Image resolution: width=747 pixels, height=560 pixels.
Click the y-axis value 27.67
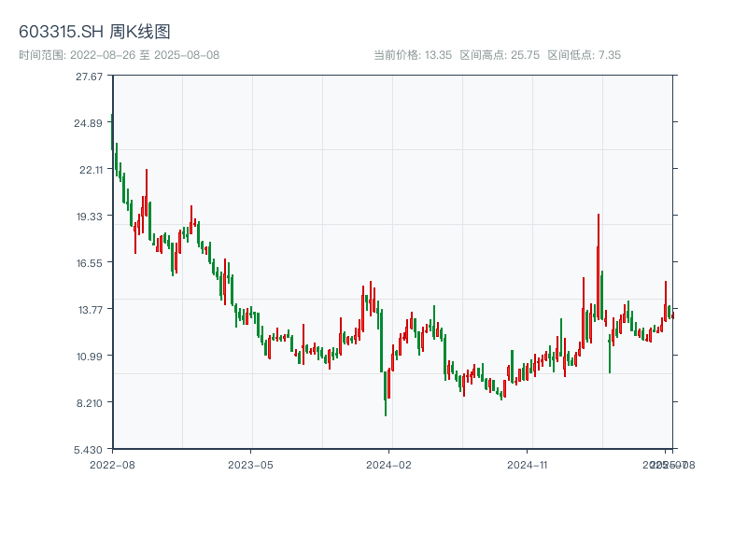point(89,77)
